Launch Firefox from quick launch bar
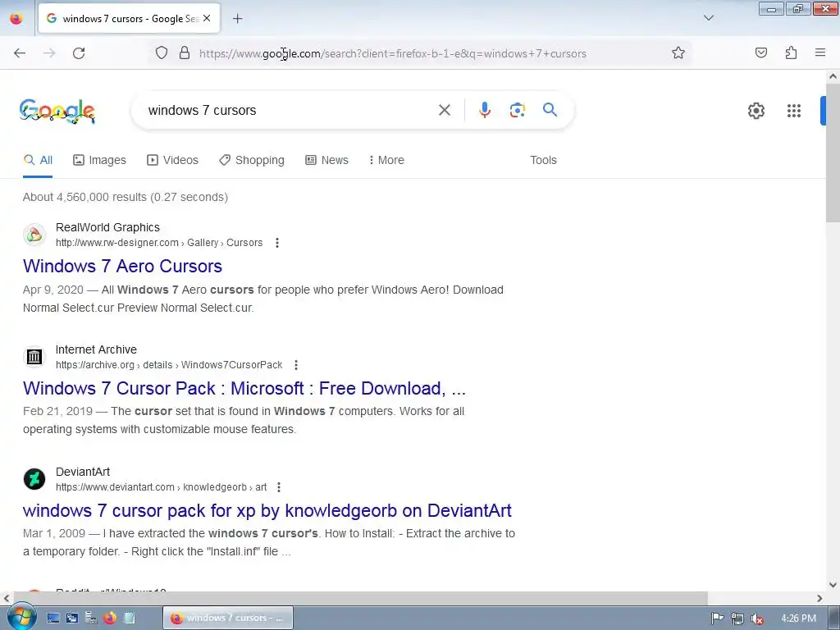The image size is (840, 630). point(110,618)
